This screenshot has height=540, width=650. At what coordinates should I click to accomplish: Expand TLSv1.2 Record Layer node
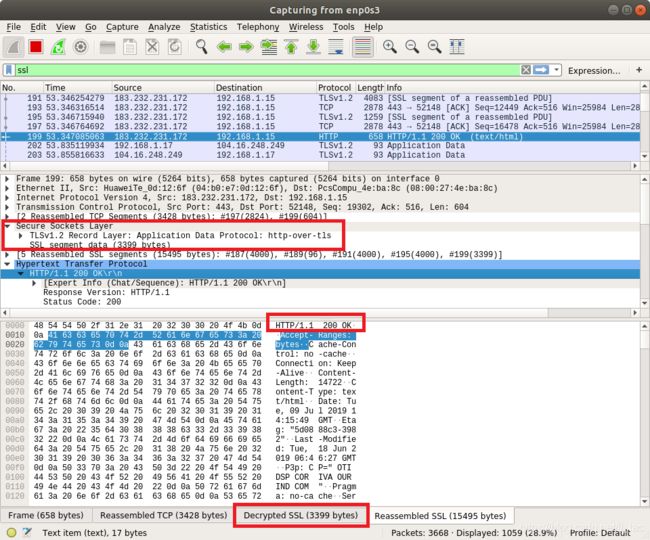(21, 235)
